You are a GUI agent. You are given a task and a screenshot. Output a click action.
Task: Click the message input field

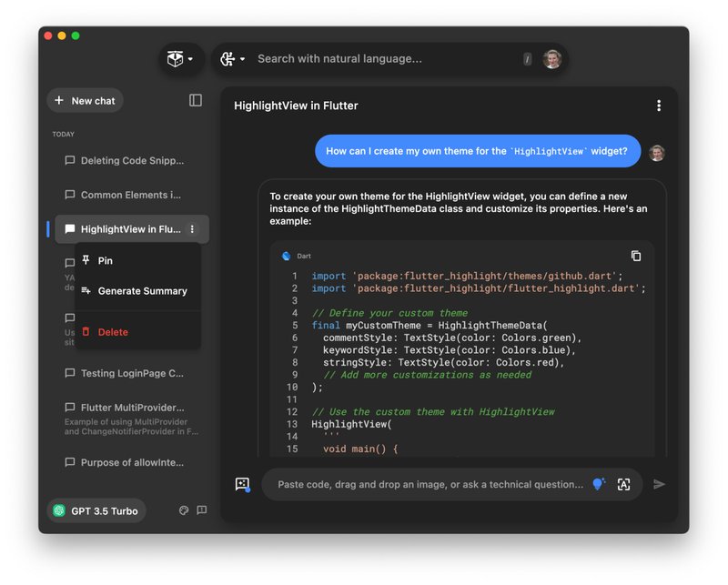tap(430, 484)
